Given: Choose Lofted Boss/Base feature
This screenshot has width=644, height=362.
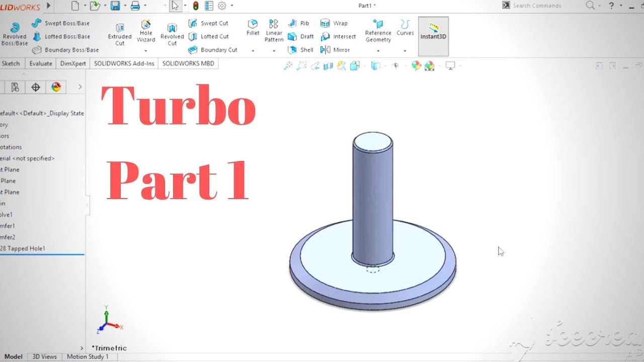Looking at the screenshot, I should (61, 36).
